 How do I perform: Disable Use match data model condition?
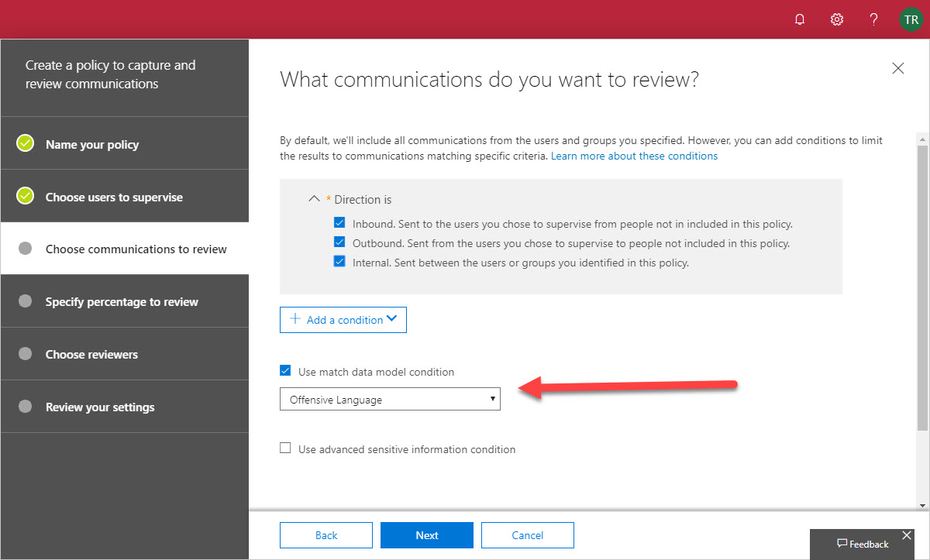285,372
